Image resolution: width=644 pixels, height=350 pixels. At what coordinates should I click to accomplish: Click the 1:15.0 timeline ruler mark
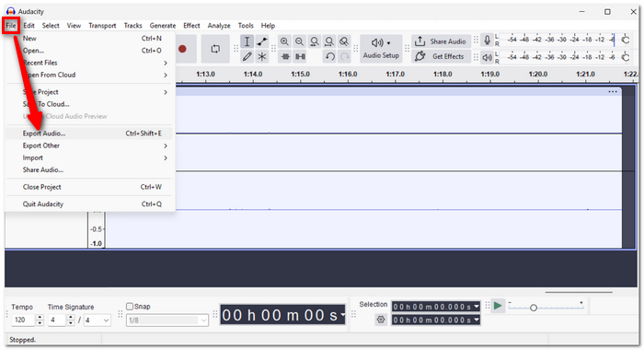pos(300,74)
